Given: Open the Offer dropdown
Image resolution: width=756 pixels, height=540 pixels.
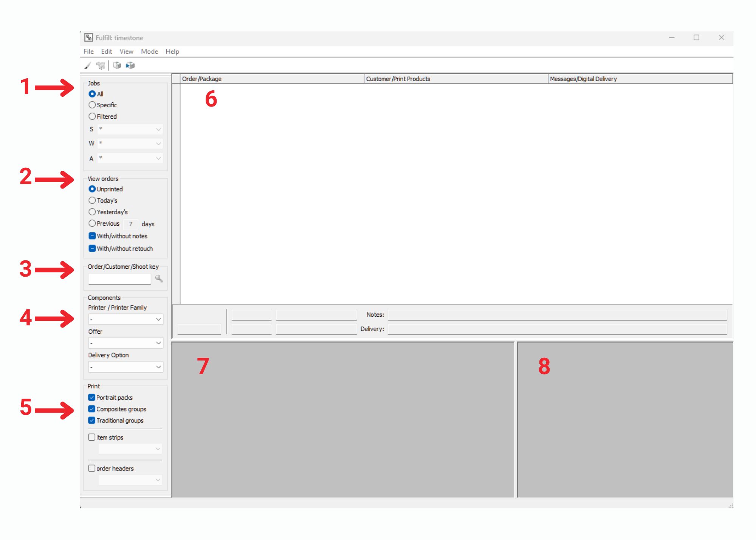Looking at the screenshot, I should (x=125, y=343).
